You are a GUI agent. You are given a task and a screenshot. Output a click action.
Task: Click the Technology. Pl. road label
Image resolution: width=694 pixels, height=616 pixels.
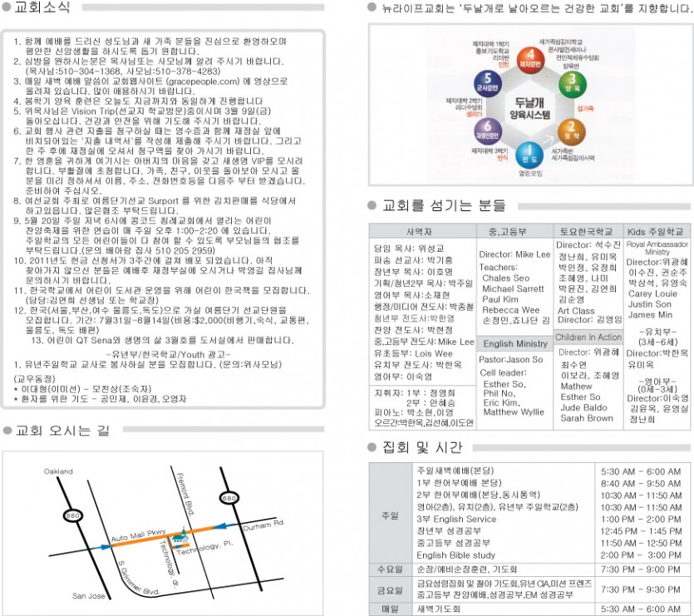coord(205,548)
